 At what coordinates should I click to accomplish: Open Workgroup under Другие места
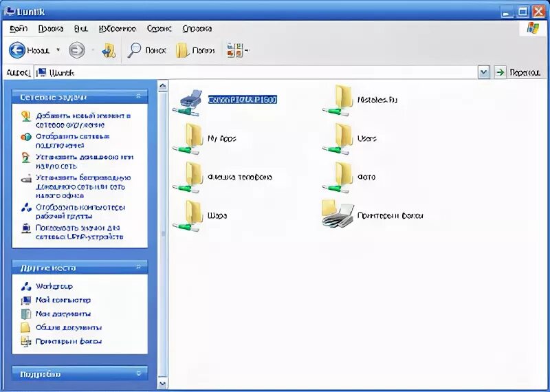[54, 286]
